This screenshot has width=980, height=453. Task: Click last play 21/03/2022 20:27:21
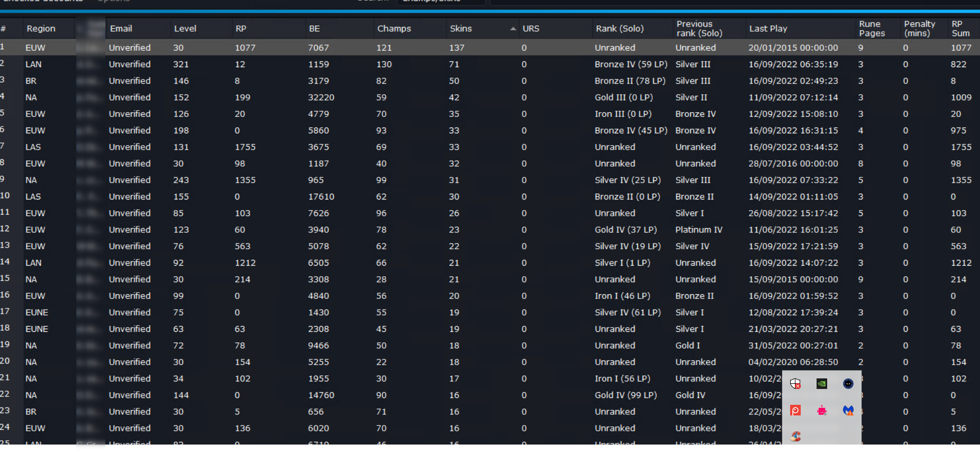(x=793, y=329)
